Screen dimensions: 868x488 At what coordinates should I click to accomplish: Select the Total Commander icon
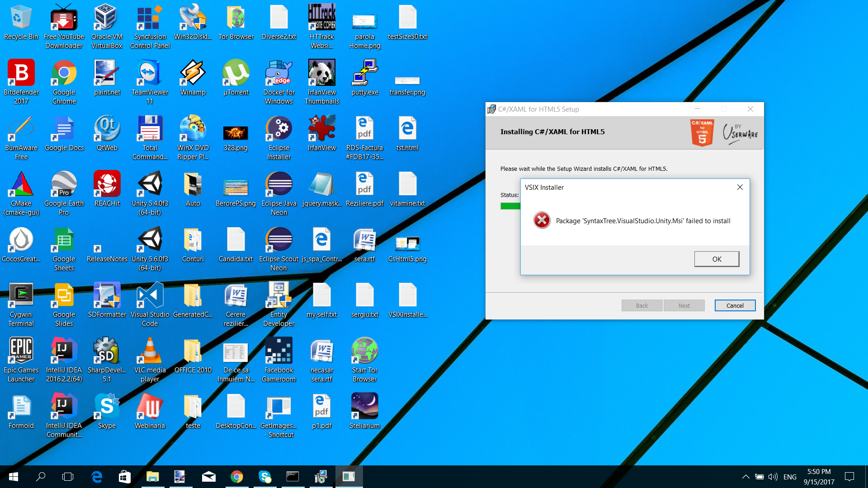coord(150,138)
